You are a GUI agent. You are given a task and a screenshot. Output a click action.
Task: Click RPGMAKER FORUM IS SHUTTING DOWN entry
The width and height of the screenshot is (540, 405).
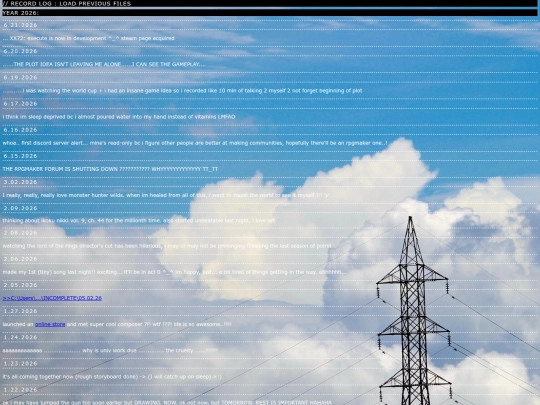[110, 169]
